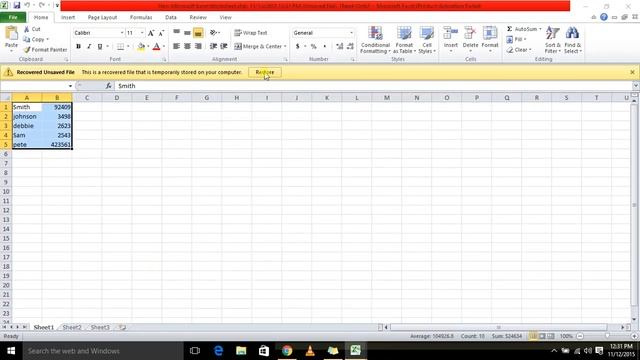Open Excel Help question mark
The image size is (640, 360).
coord(604,17)
